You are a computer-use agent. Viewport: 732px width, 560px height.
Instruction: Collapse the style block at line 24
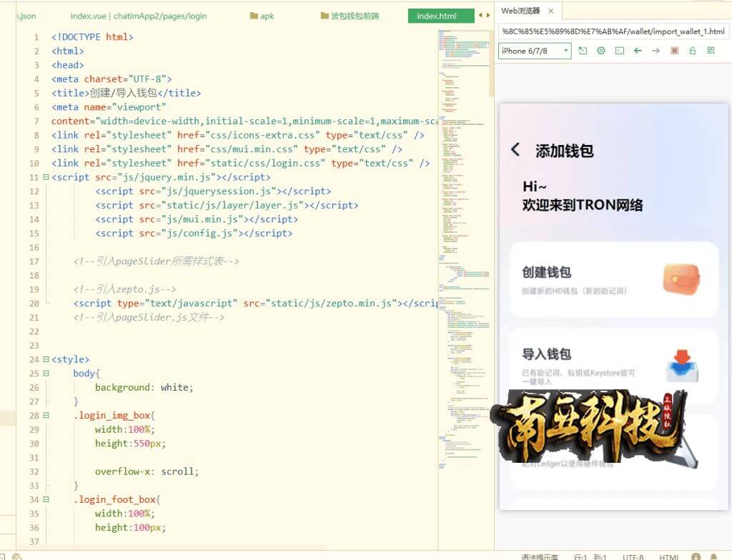coord(46,359)
